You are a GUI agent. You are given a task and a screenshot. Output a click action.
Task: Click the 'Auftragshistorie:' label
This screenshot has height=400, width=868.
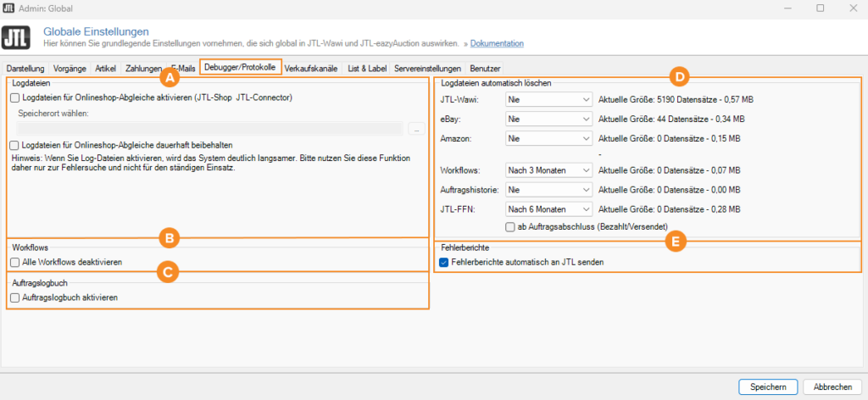click(x=470, y=189)
